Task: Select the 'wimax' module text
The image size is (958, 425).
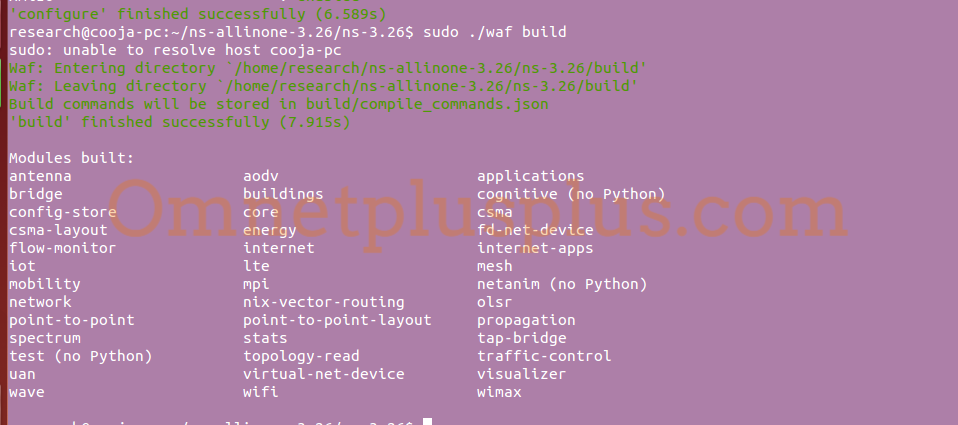Action: [499, 392]
